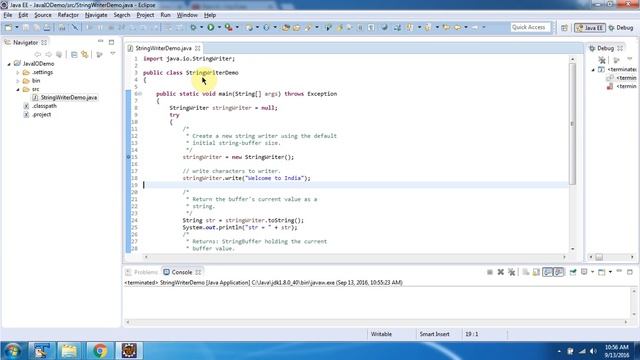Viewport: 640px width, 360px height.
Task: Click Collapse All in Navigator toolbar
Action: tap(74, 54)
